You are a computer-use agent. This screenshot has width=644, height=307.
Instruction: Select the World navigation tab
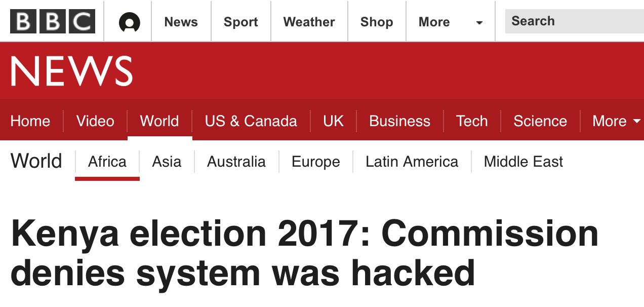(x=159, y=122)
